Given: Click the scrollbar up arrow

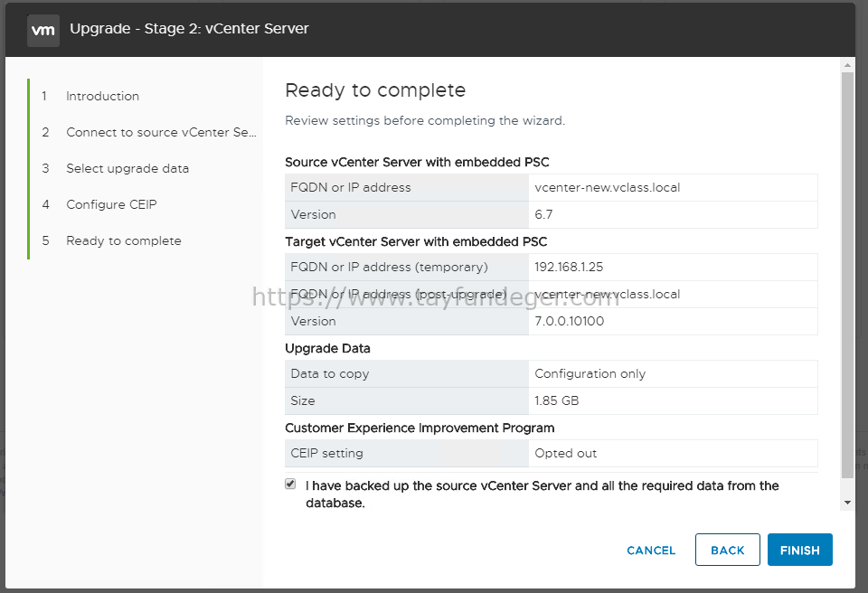Looking at the screenshot, I should [x=847, y=65].
